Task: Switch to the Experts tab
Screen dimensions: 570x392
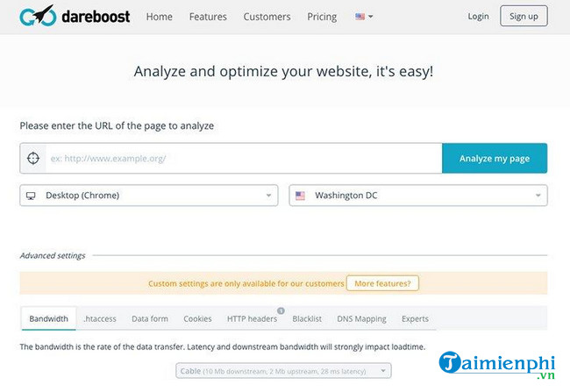Action: pyautogui.click(x=415, y=319)
